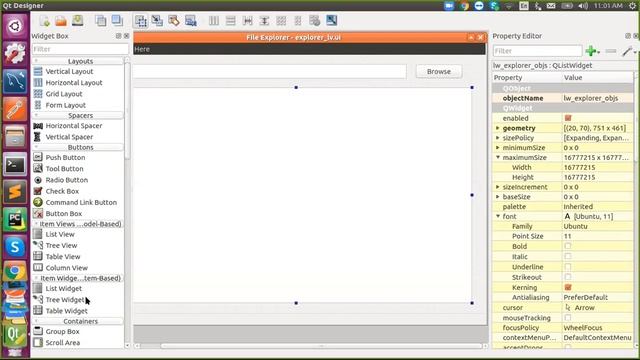The height and width of the screenshot is (360, 640).
Task: Choose Check Box from Widget Box
Action: [62, 191]
